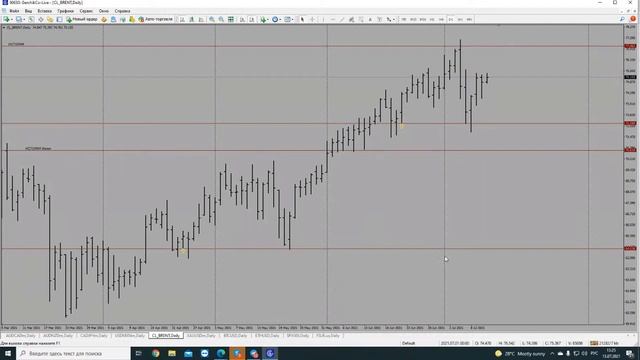The width and height of the screenshot is (640, 360).
Task: Activate the standard cursor mode
Action: point(302,19)
